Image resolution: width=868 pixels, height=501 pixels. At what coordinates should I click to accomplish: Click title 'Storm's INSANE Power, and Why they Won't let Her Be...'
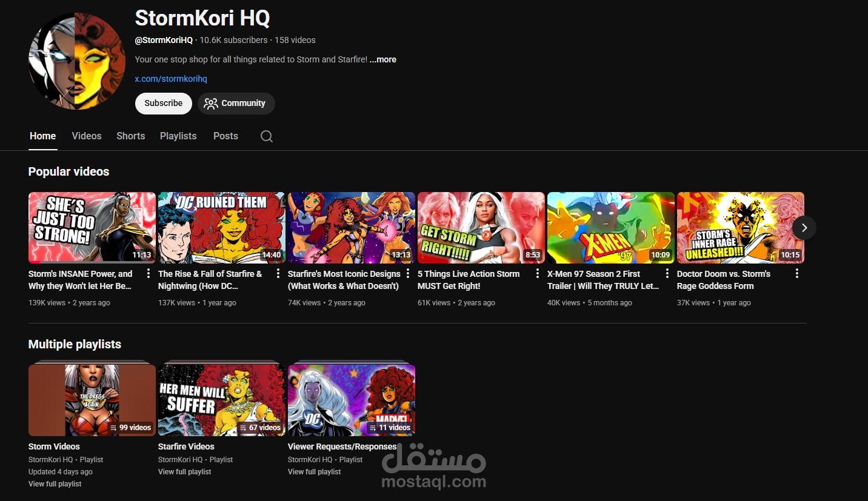point(81,280)
